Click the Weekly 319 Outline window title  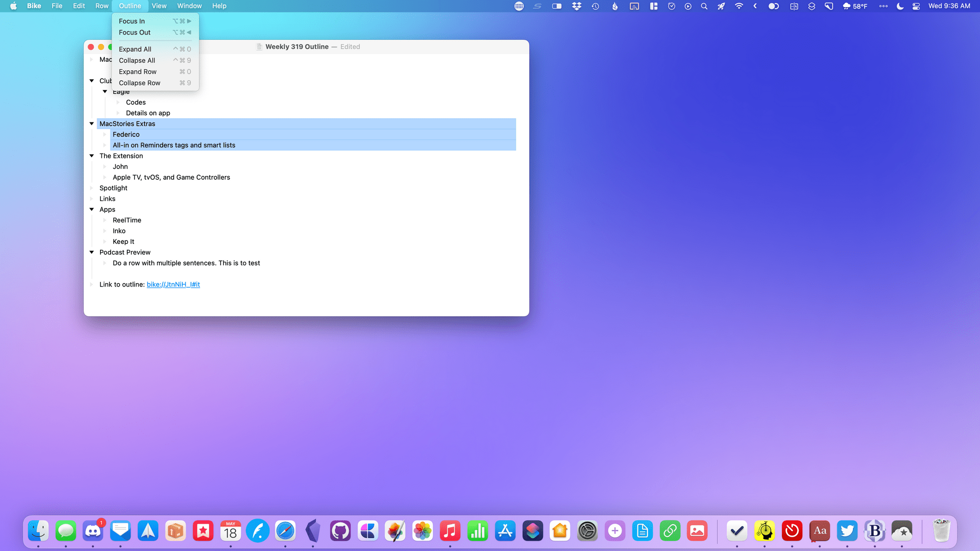point(297,46)
